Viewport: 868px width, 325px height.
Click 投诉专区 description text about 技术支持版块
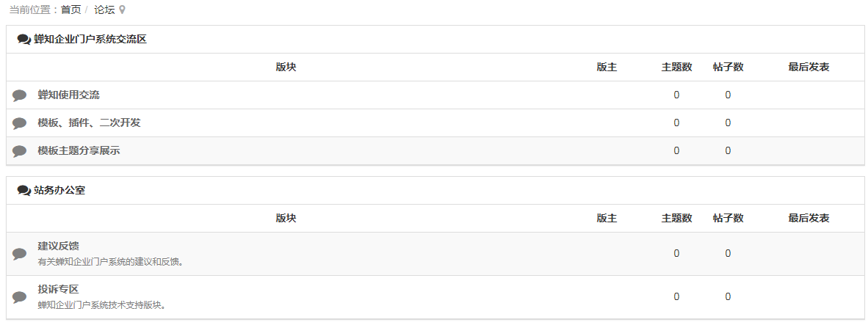(101, 304)
